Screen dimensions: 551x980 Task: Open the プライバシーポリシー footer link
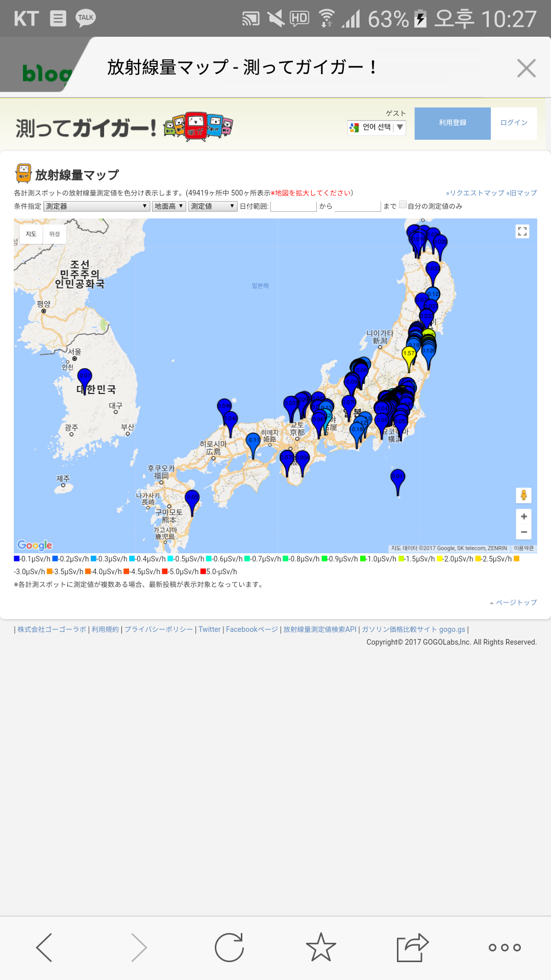pos(159,629)
